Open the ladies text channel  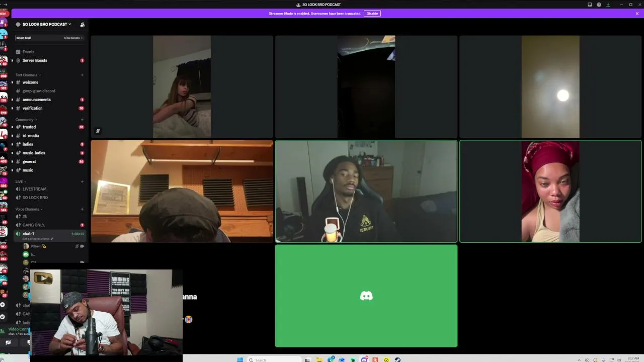[49, 144]
